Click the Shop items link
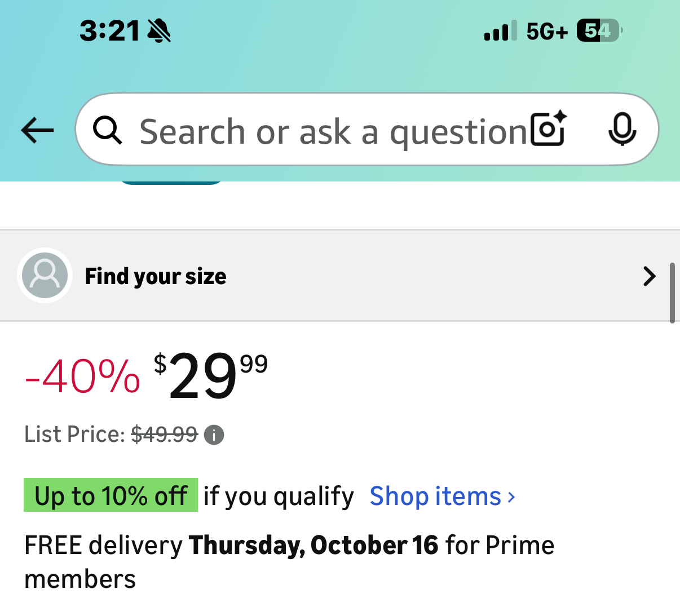This screenshot has height=616, width=680. [x=435, y=497]
